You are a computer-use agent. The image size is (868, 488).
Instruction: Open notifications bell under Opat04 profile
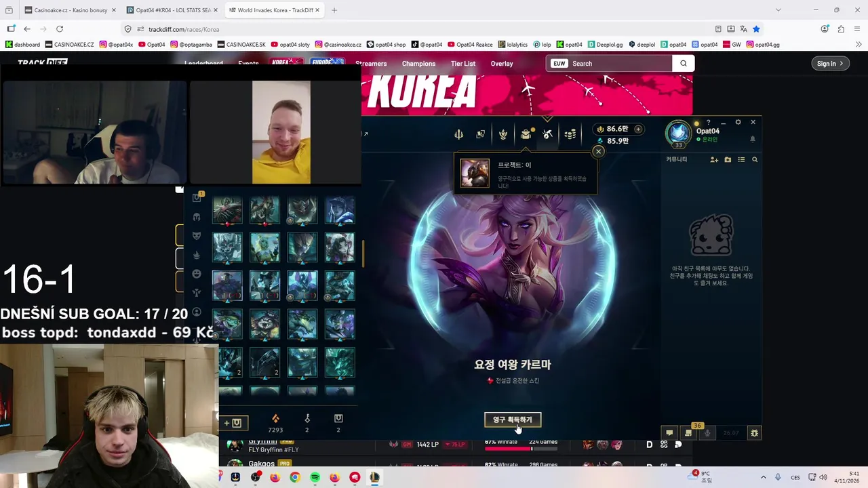752,139
